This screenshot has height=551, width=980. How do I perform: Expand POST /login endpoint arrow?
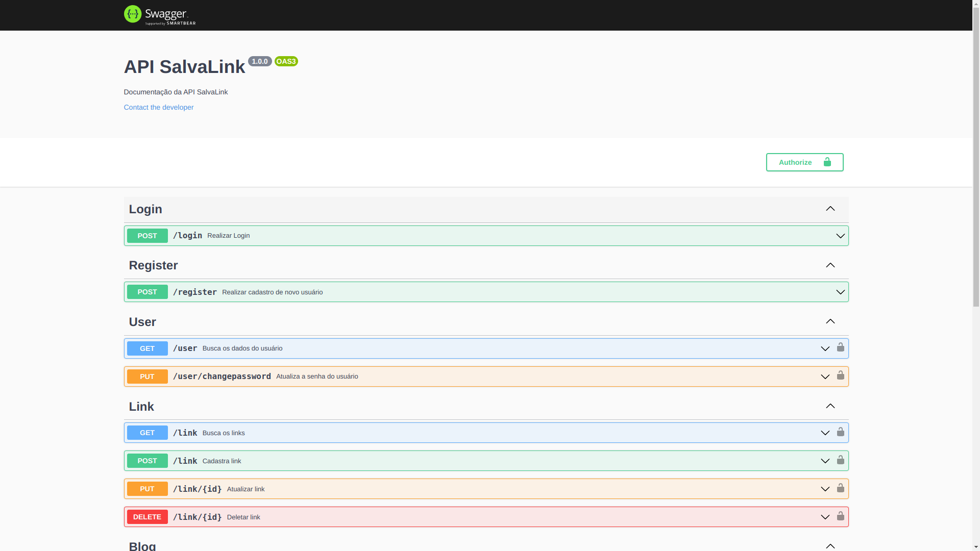(840, 236)
